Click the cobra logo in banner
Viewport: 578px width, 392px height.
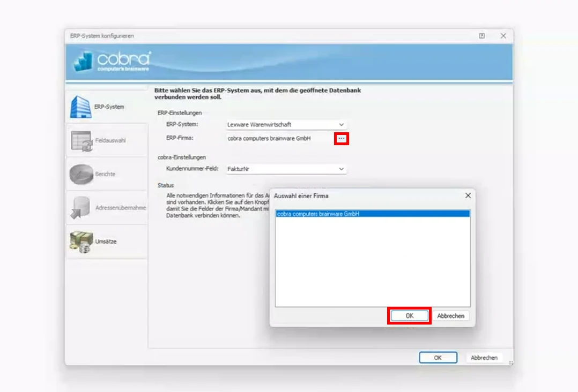[112, 62]
